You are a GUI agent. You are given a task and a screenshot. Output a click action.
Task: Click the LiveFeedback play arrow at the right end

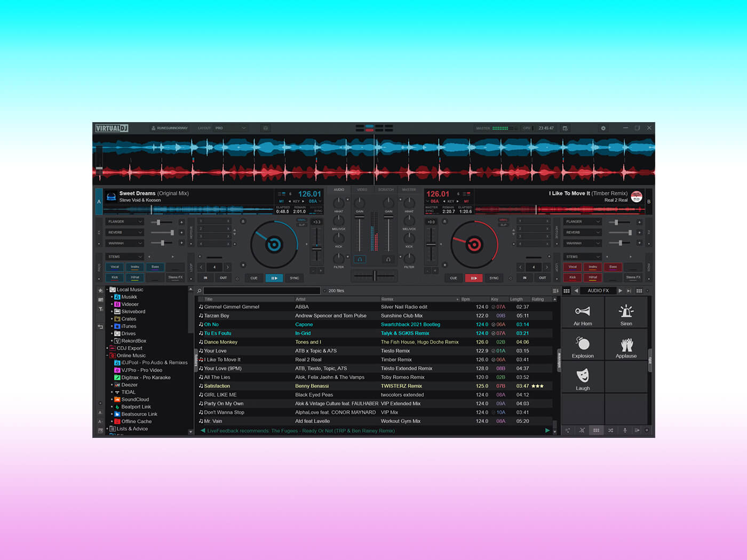[547, 430]
